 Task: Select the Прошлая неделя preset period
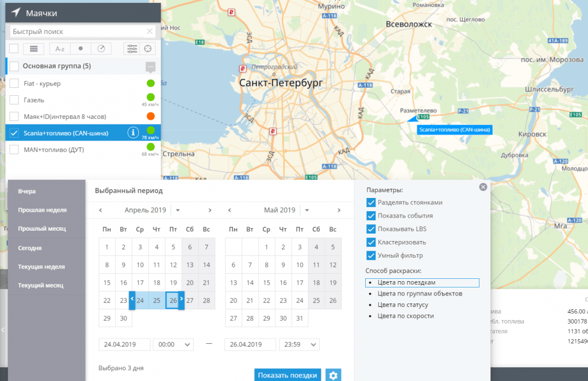pyautogui.click(x=42, y=210)
